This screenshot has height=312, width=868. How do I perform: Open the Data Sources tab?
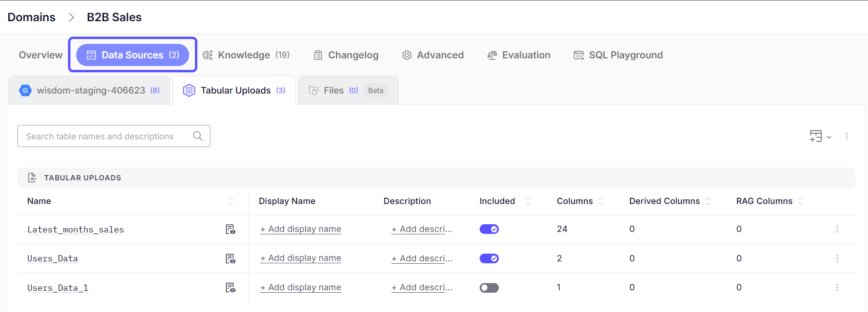click(x=133, y=55)
